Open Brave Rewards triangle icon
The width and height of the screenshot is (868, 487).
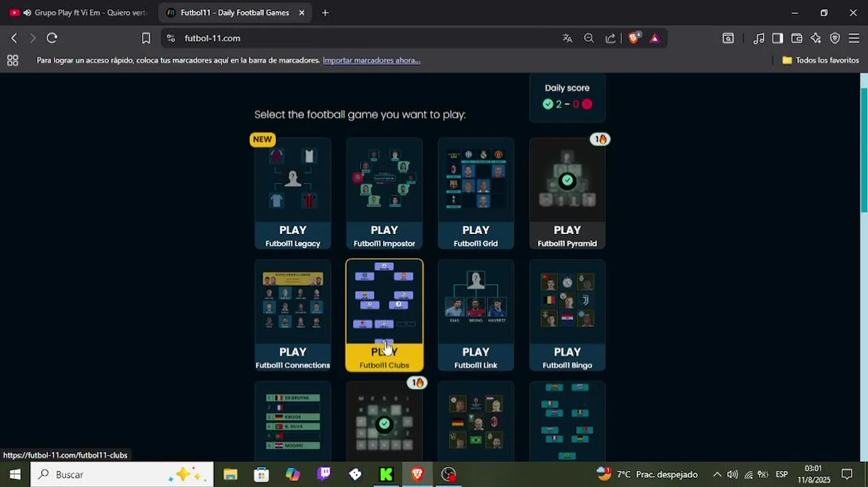pyautogui.click(x=654, y=39)
